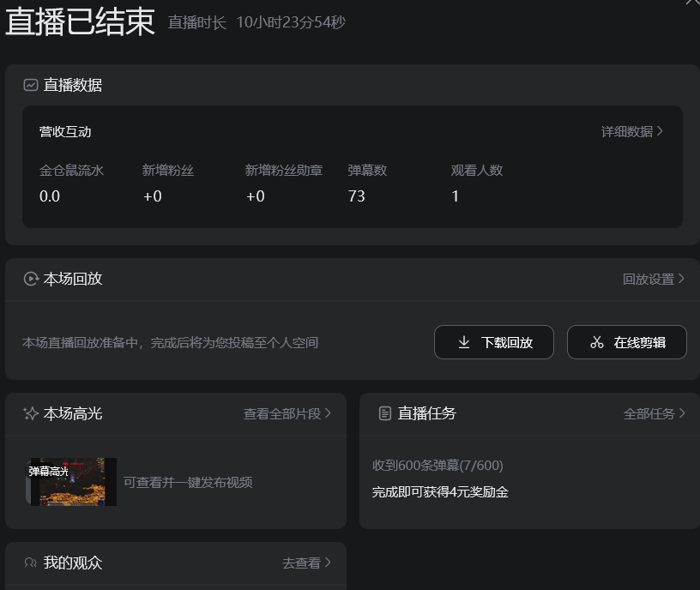Click 完成即可获得4元奖励金 reward text
This screenshot has width=700, height=590.
(x=440, y=492)
